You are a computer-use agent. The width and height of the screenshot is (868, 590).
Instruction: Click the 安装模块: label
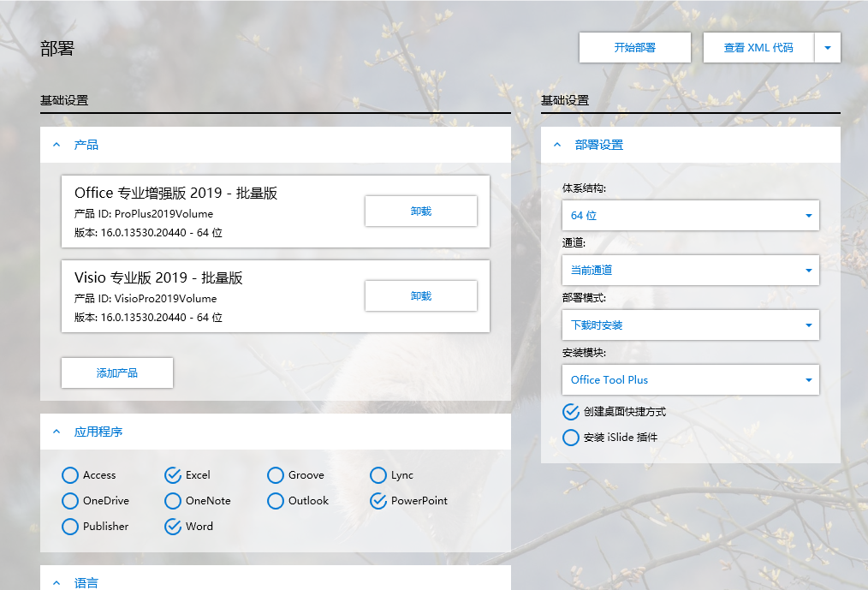click(x=584, y=353)
